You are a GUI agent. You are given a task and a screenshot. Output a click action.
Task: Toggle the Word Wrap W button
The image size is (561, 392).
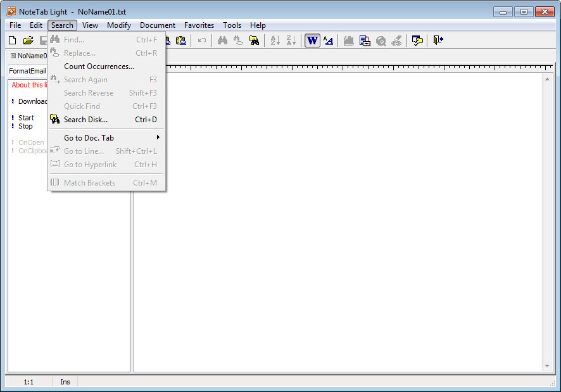[312, 40]
